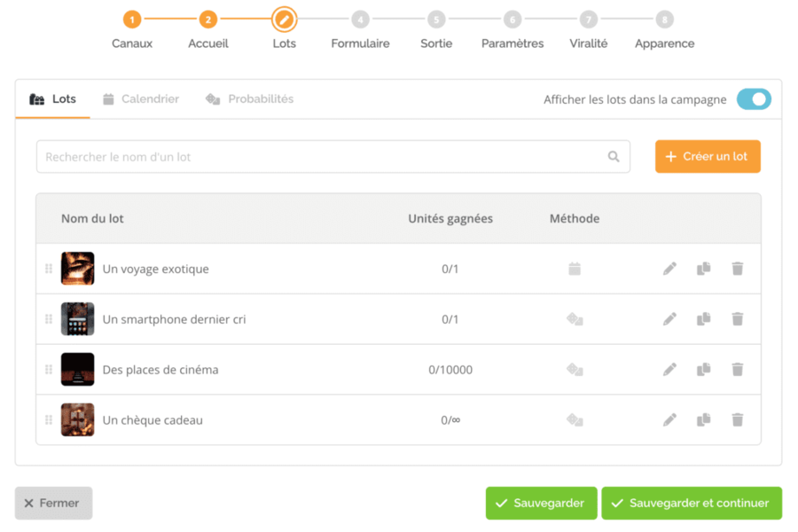This screenshot has width=798, height=532.
Task: Delete the Des places de cinéma lot
Action: 738,369
